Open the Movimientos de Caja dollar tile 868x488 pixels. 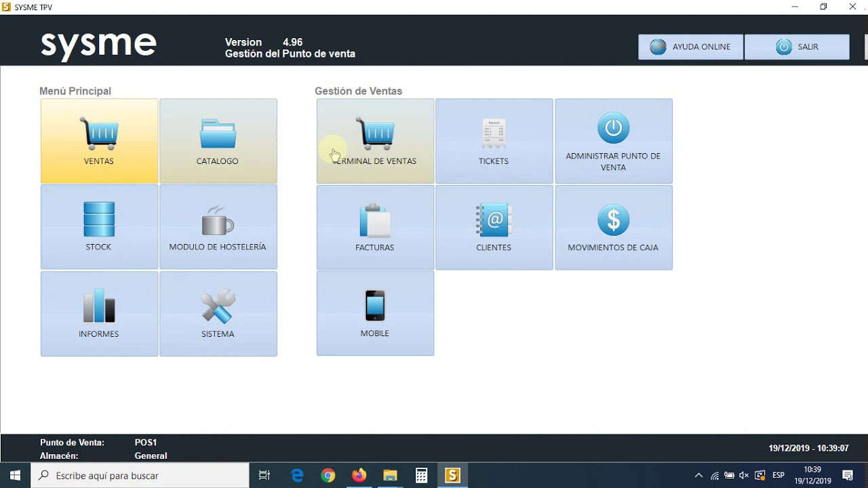tap(614, 227)
